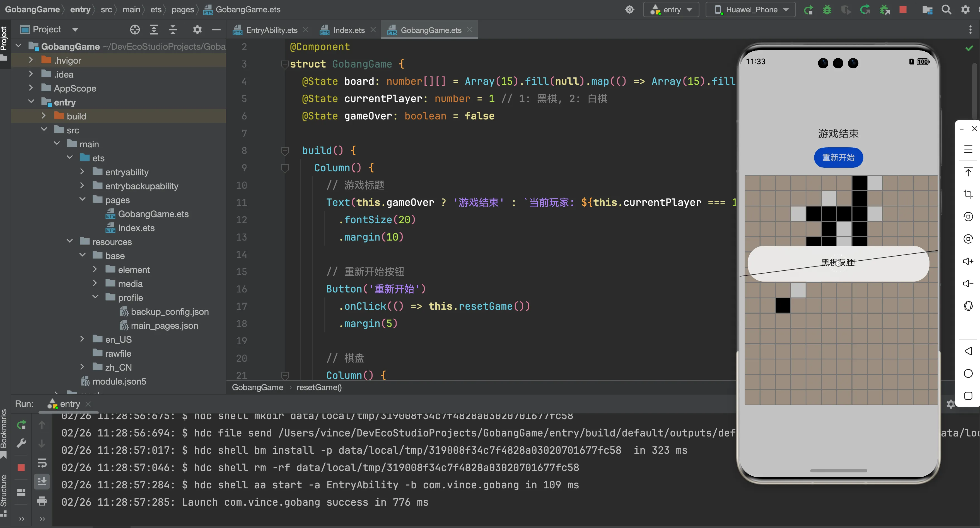Expand the entryability folder
The height and width of the screenshot is (528, 980).
click(82, 172)
